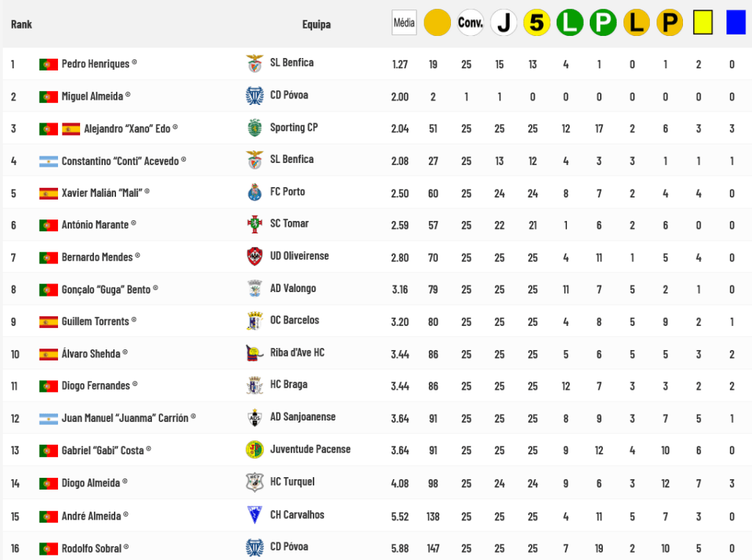Click the green L circle header icon

point(570,23)
